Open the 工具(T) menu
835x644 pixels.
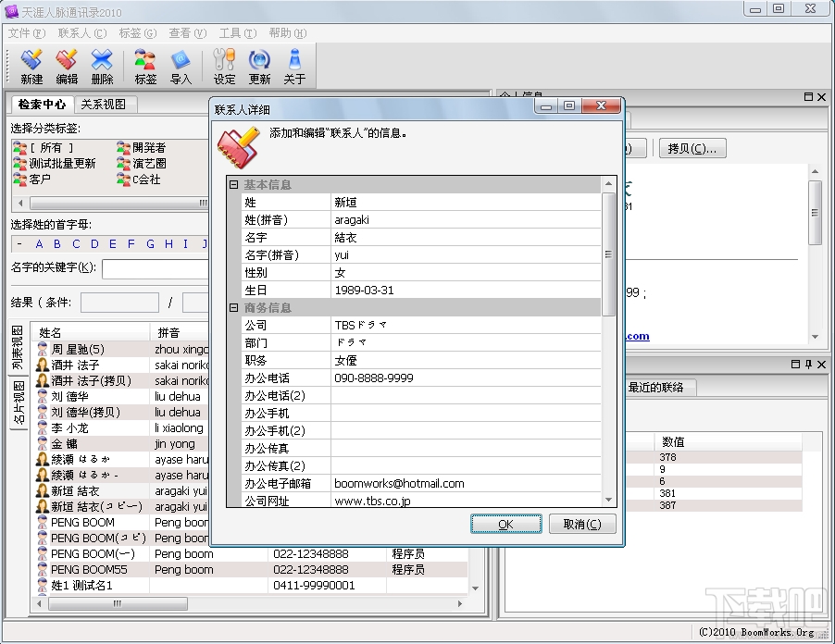238,33
